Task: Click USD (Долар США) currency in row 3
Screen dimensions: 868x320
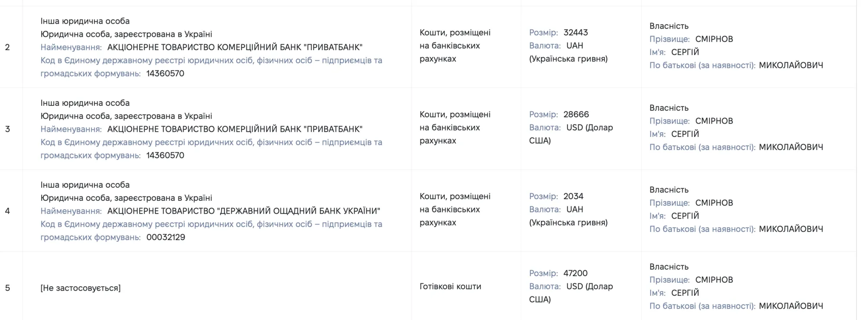Action: coord(571,134)
